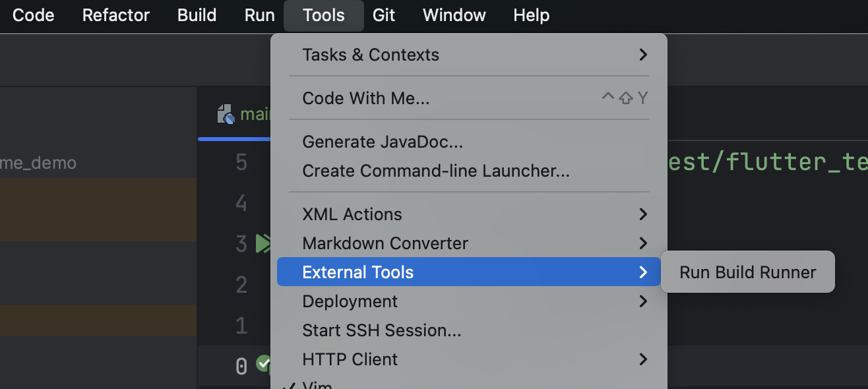Select Generate JavaDoc menu entry

(382, 142)
